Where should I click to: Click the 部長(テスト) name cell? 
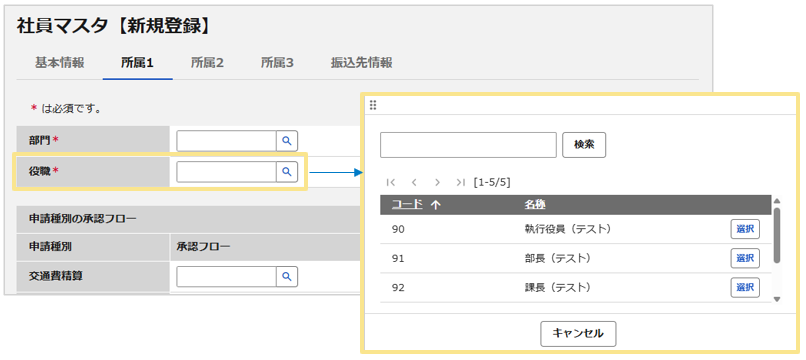pyautogui.click(x=557, y=258)
